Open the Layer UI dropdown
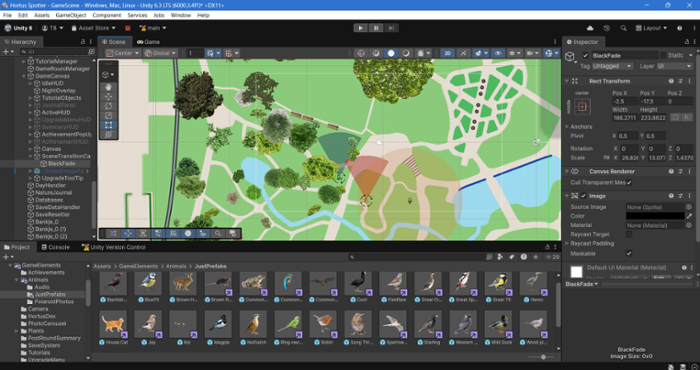This screenshot has width=700, height=370. (674, 66)
